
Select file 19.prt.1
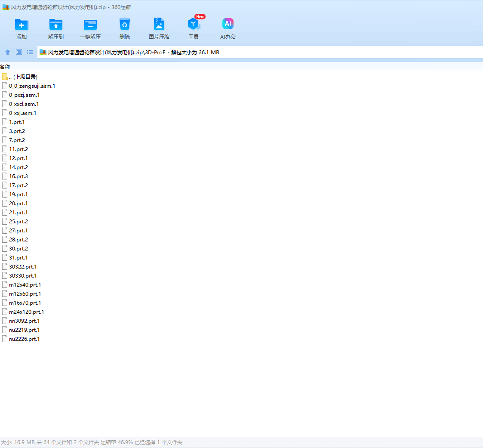[x=18, y=195]
